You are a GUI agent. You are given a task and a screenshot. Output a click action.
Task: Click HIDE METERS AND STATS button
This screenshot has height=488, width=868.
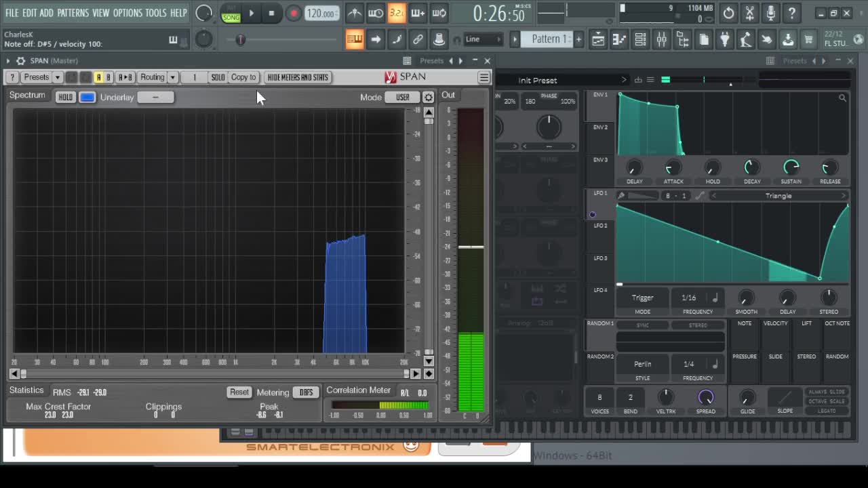coord(298,77)
